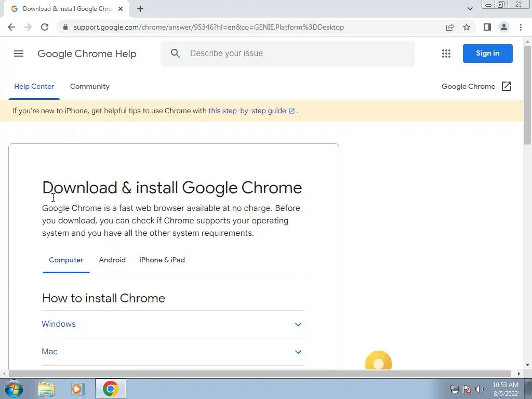Click the Sign in button

487,54
